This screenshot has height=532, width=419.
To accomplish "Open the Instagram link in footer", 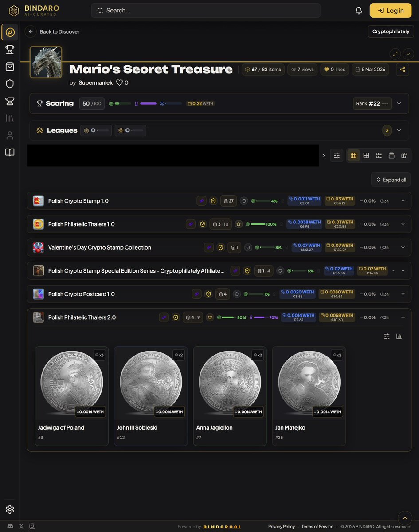I will click(32, 526).
